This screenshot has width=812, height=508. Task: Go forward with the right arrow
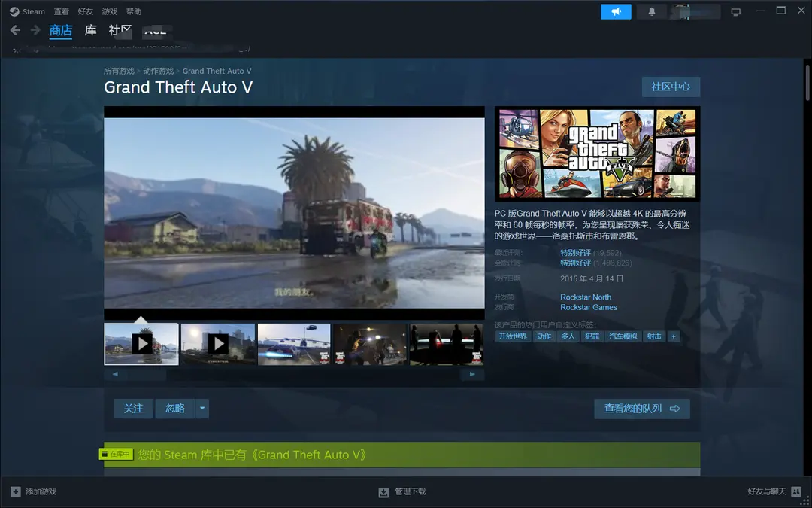tap(35, 30)
